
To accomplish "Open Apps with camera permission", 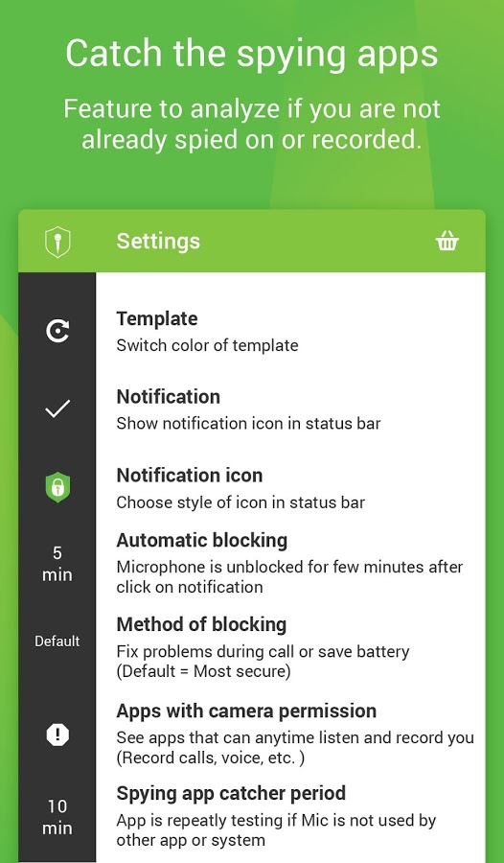I will click(290, 735).
